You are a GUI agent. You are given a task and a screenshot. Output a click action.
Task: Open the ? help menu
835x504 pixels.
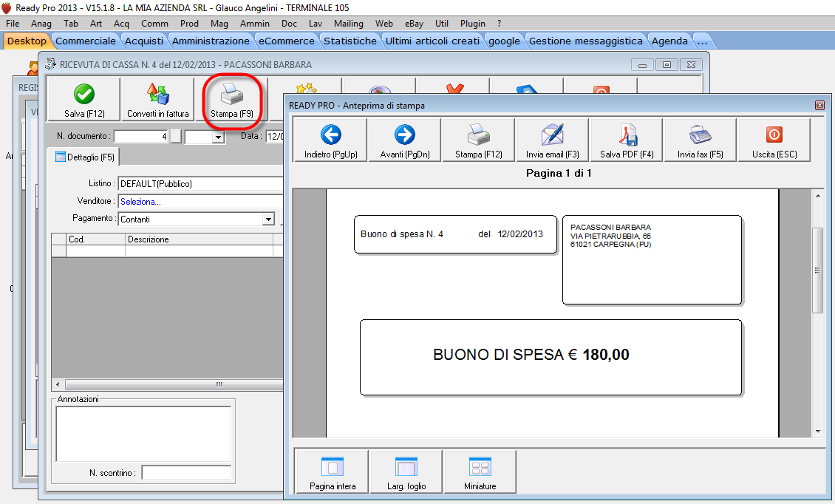(499, 24)
